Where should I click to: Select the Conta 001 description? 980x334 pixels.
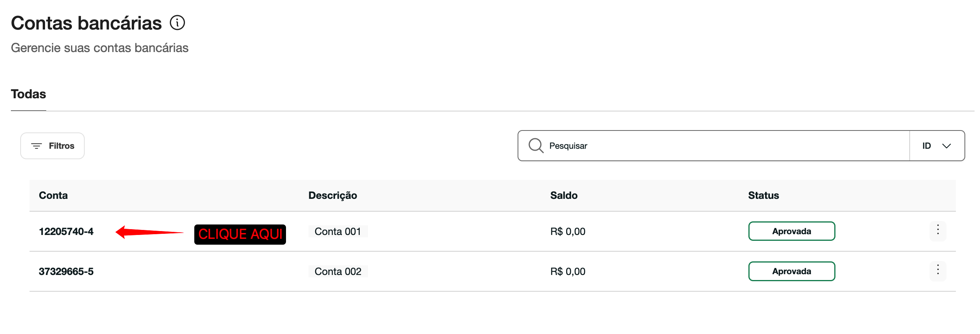coord(338,231)
